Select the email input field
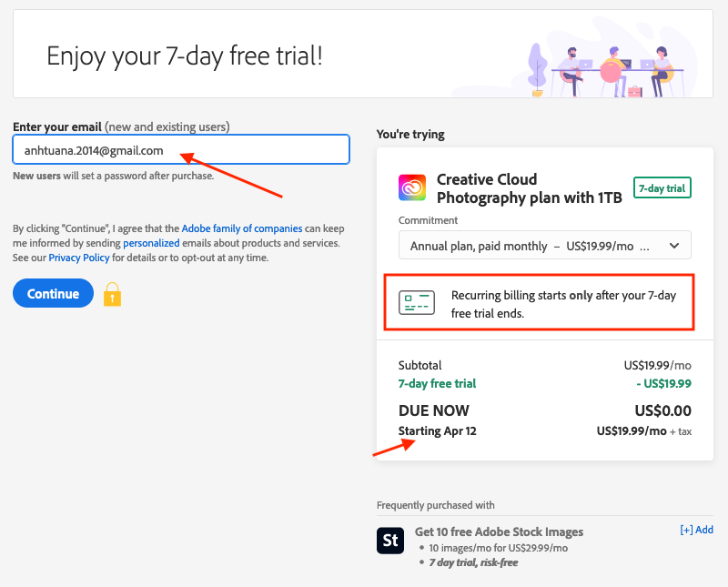Image resolution: width=728 pixels, height=587 pixels. click(x=181, y=149)
